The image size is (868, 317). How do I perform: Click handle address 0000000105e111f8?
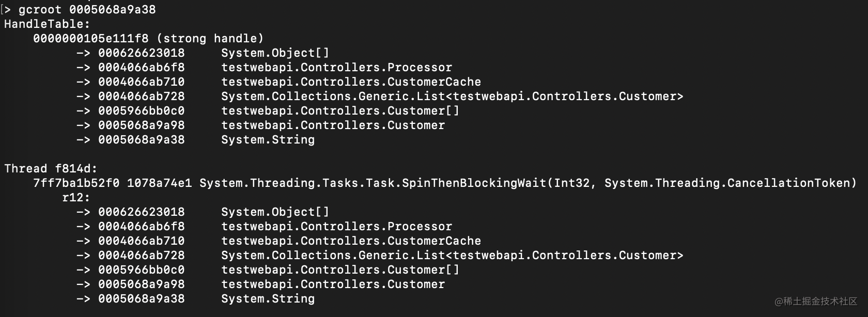90,39
